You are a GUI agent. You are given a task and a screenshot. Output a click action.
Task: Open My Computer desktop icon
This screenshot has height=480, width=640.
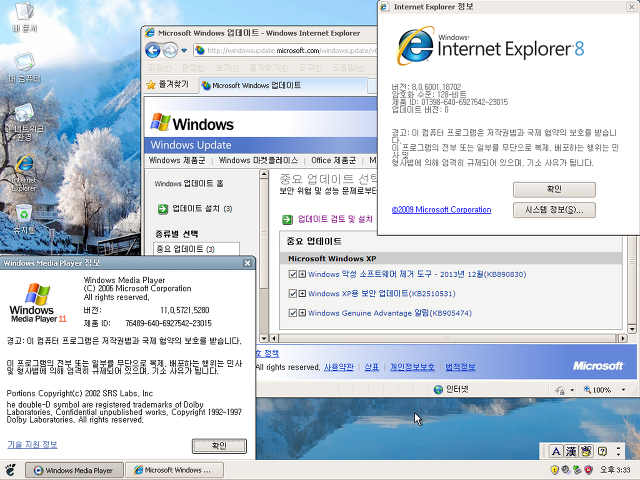pyautogui.click(x=24, y=67)
